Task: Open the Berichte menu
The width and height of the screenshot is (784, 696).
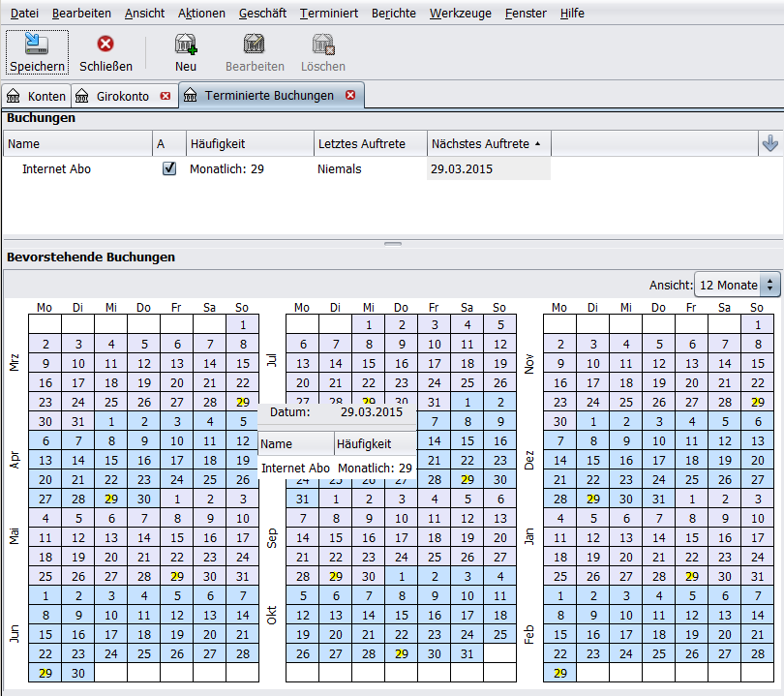Action: 394,13
